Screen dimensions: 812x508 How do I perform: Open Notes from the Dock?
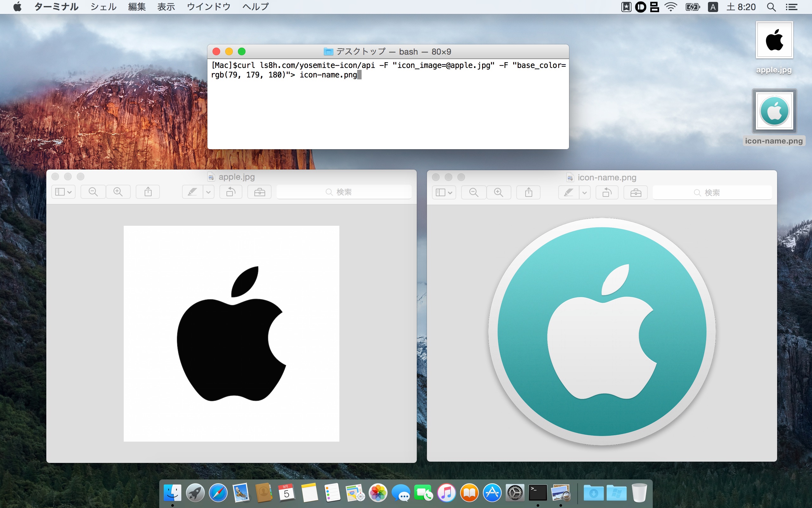pos(309,493)
